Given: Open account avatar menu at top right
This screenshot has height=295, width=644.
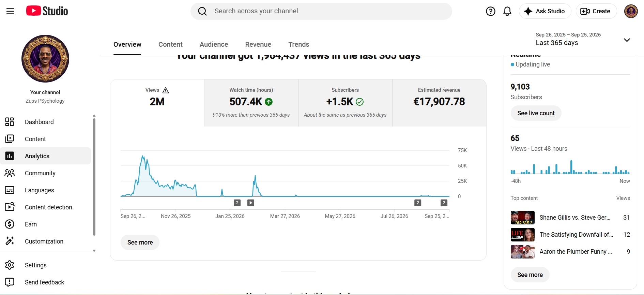Looking at the screenshot, I should point(631,11).
